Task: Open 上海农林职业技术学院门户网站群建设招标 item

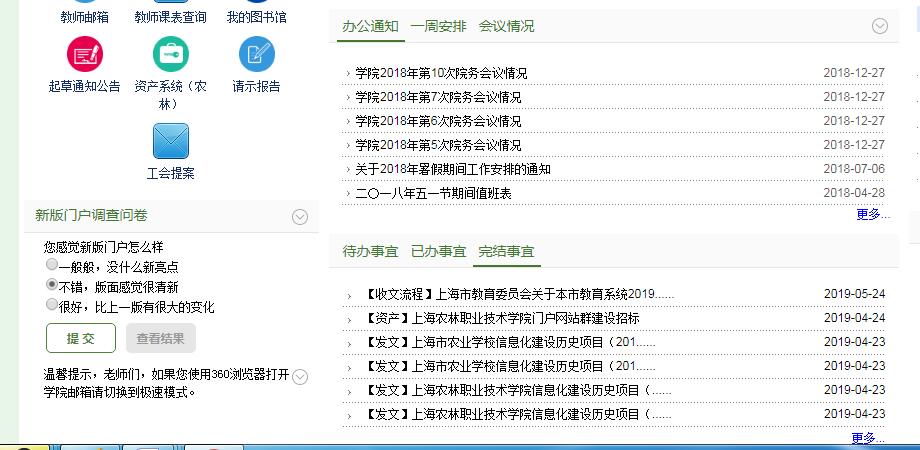Action: (502, 318)
